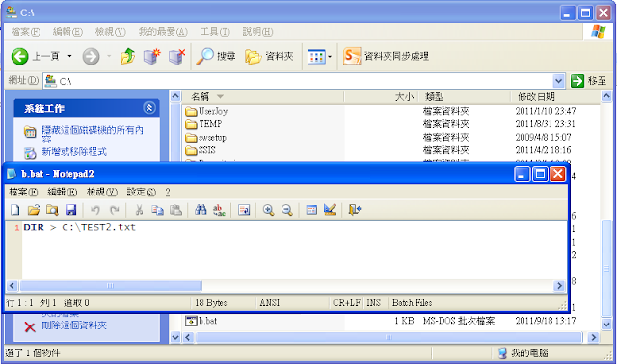Sort by the 修改日期 column header
Screen dimensions: 617x364
pos(555,96)
